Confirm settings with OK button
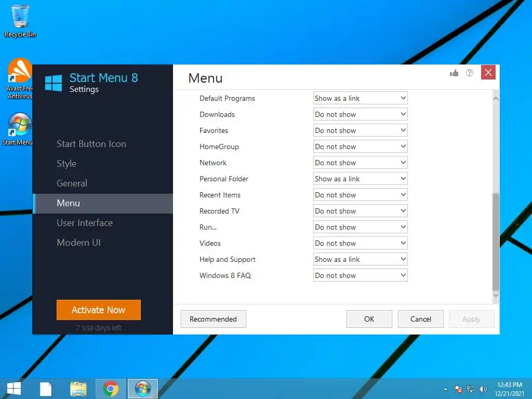The image size is (532, 399). tap(369, 319)
